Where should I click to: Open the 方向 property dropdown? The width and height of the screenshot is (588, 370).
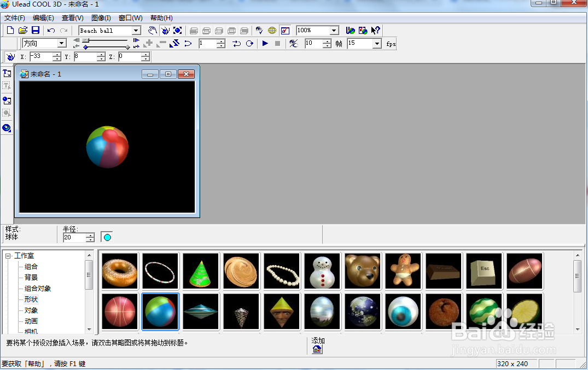[62, 44]
